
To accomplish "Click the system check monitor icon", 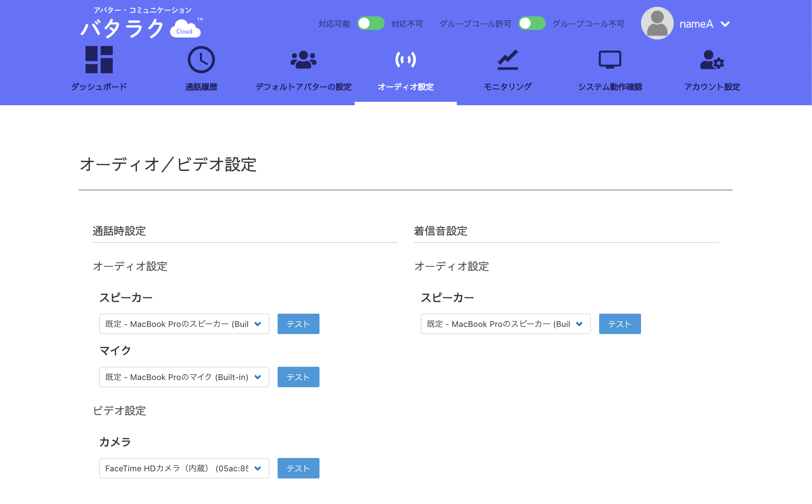I will point(610,60).
